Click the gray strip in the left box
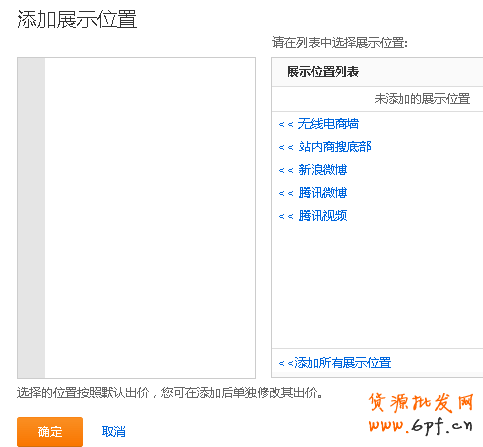This screenshot has width=483, height=447. point(31,218)
